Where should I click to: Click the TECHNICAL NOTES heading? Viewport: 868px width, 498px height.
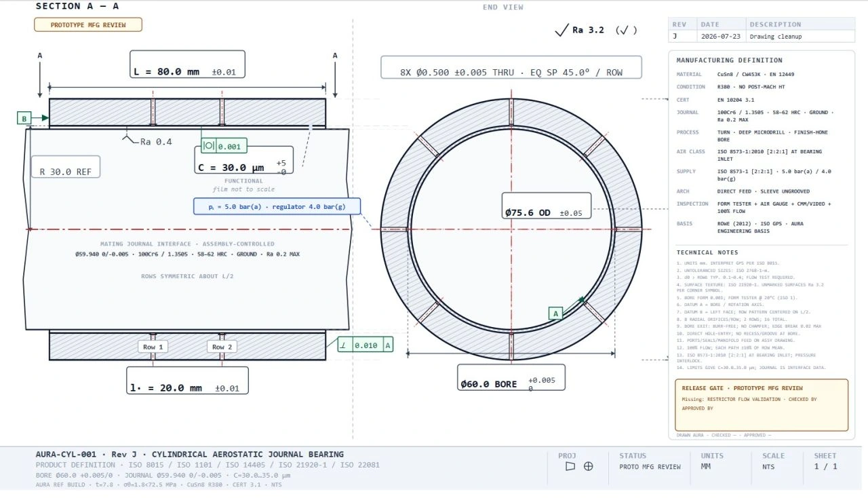point(707,252)
